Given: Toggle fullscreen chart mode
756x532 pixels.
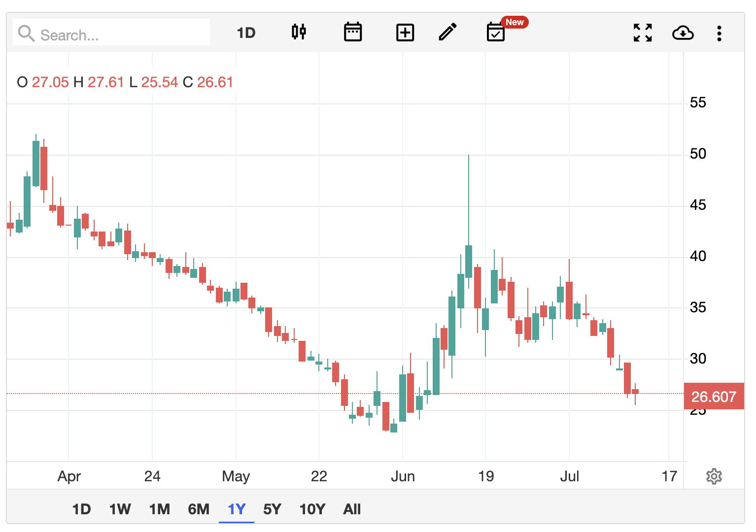Looking at the screenshot, I should (643, 33).
